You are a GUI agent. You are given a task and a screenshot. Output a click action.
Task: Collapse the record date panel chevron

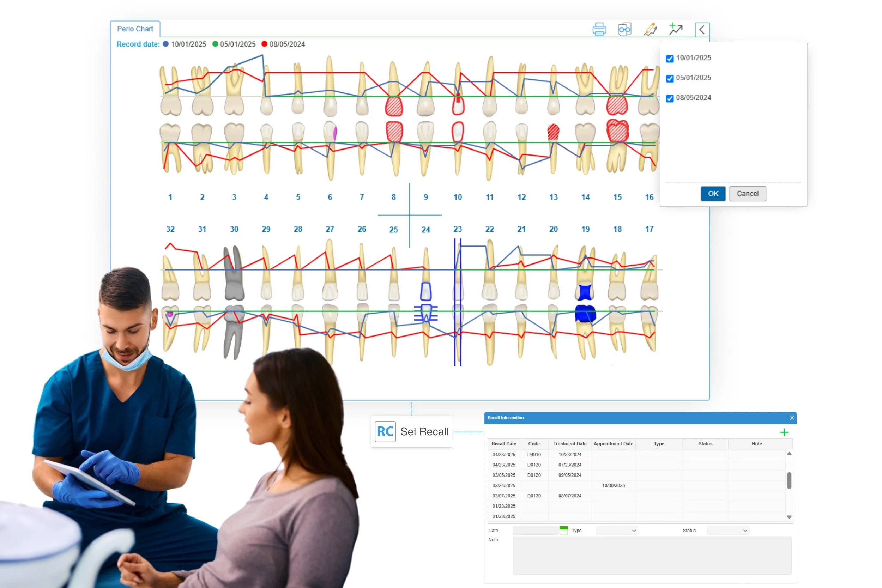[x=702, y=29]
